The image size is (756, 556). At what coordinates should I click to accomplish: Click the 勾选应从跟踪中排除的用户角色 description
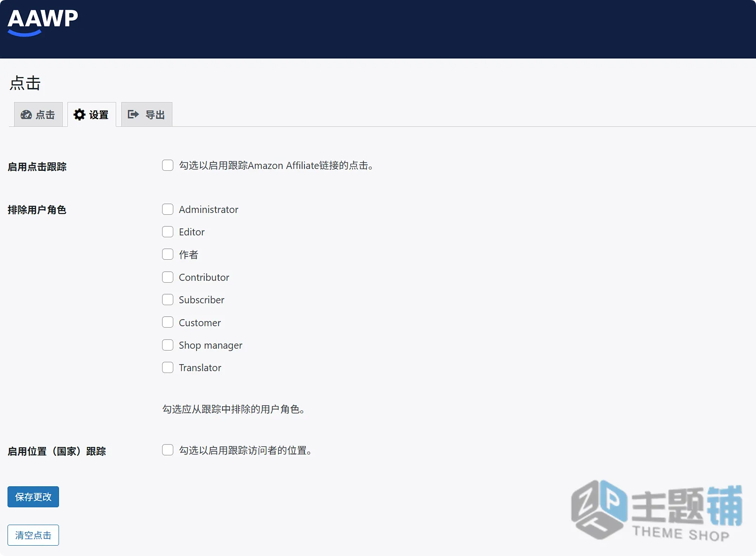[x=234, y=409]
